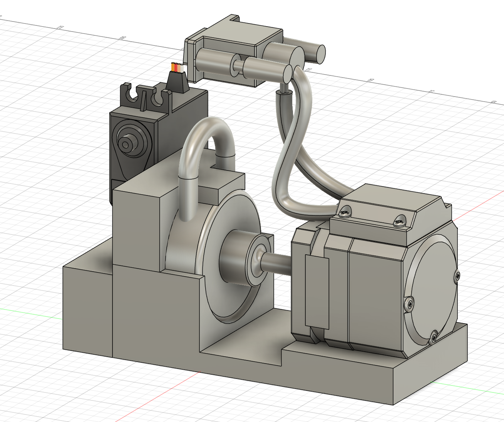Click the circular servo output hub
The width and height of the screenshot is (504, 422).
click(x=127, y=143)
